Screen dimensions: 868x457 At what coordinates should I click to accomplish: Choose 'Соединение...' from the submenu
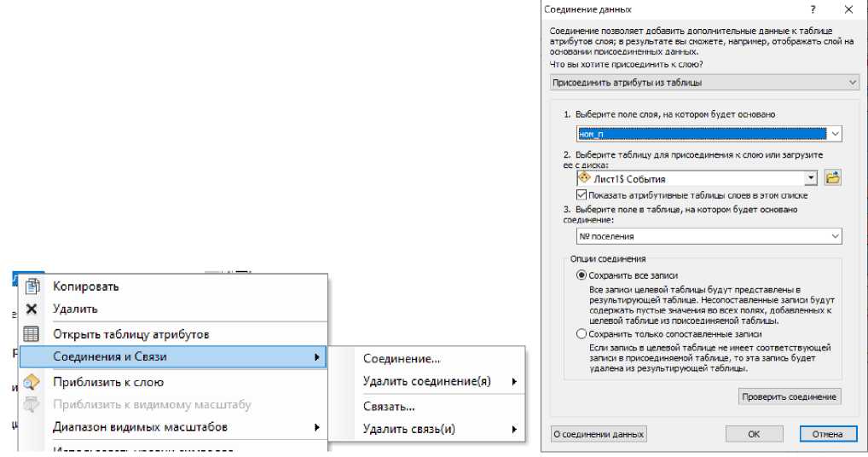click(x=402, y=359)
